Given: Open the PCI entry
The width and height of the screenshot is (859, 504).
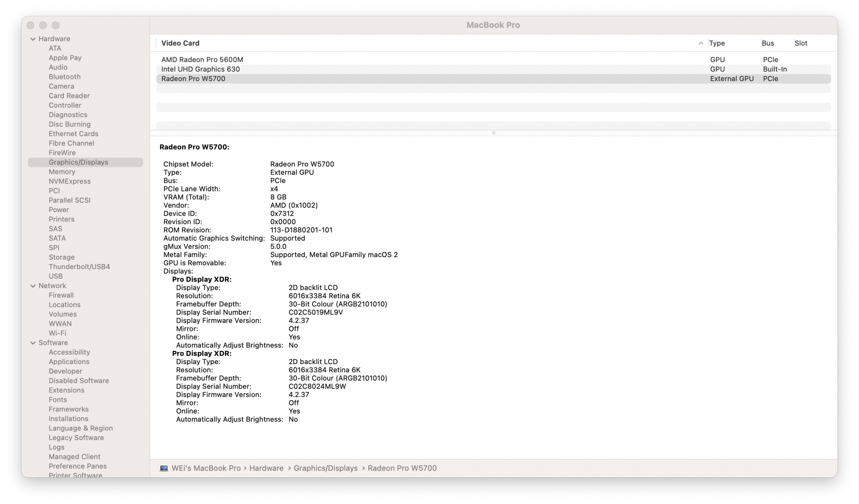Looking at the screenshot, I should pyautogui.click(x=54, y=191).
